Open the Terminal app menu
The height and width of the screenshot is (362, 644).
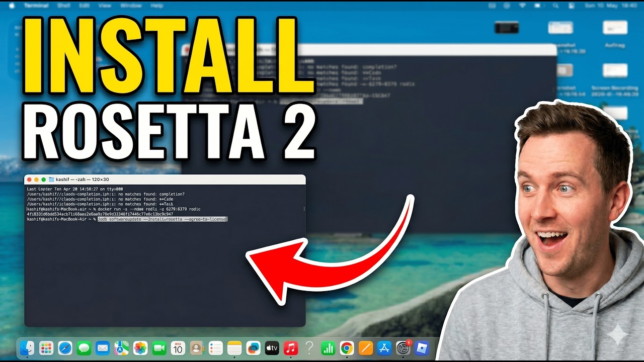36,6
